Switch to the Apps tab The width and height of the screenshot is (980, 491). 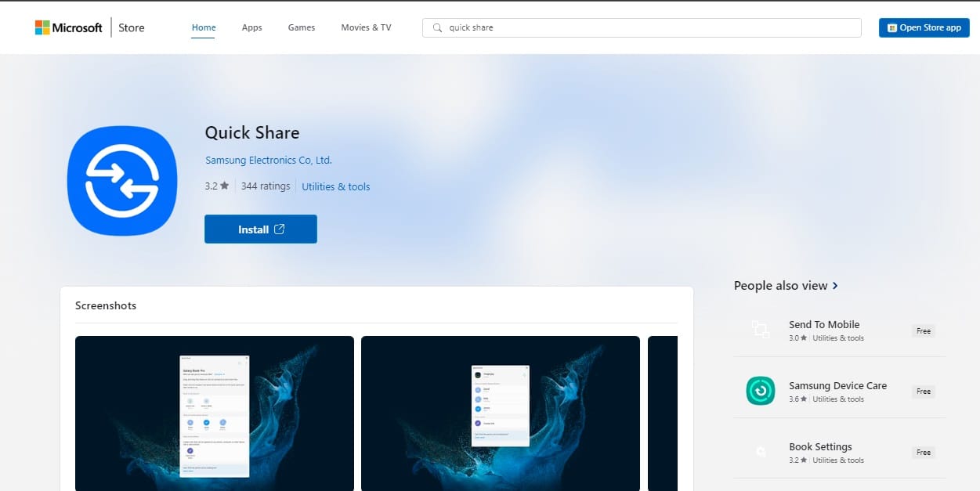click(x=252, y=27)
